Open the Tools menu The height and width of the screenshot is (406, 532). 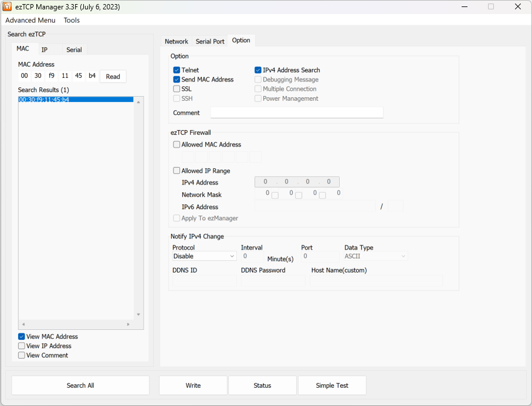click(72, 20)
